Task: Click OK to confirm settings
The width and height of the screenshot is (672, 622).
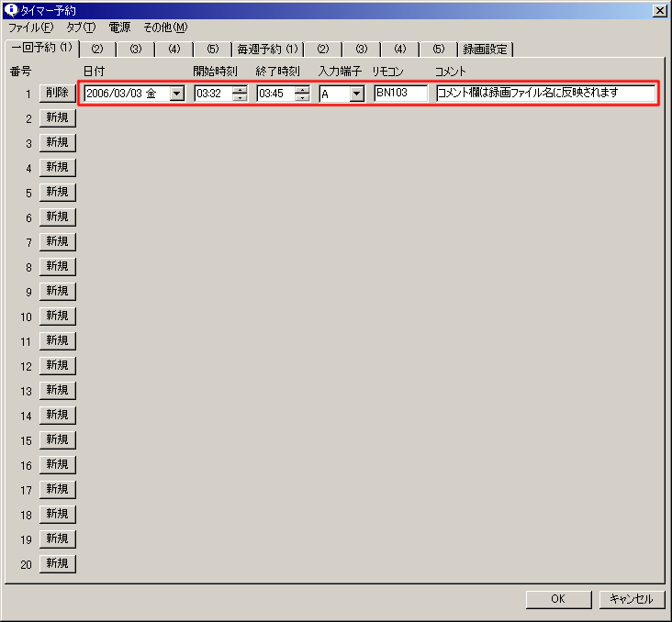Action: [x=558, y=599]
